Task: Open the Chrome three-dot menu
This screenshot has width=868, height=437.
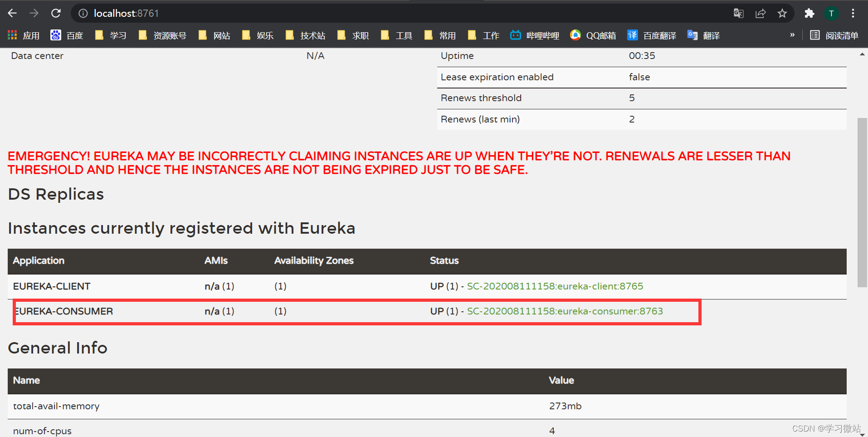Action: point(853,14)
